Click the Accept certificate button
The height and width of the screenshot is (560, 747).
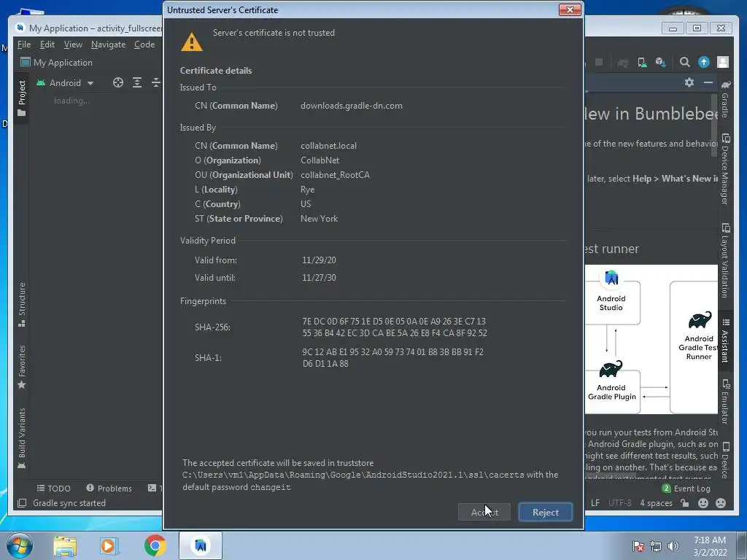pos(484,513)
